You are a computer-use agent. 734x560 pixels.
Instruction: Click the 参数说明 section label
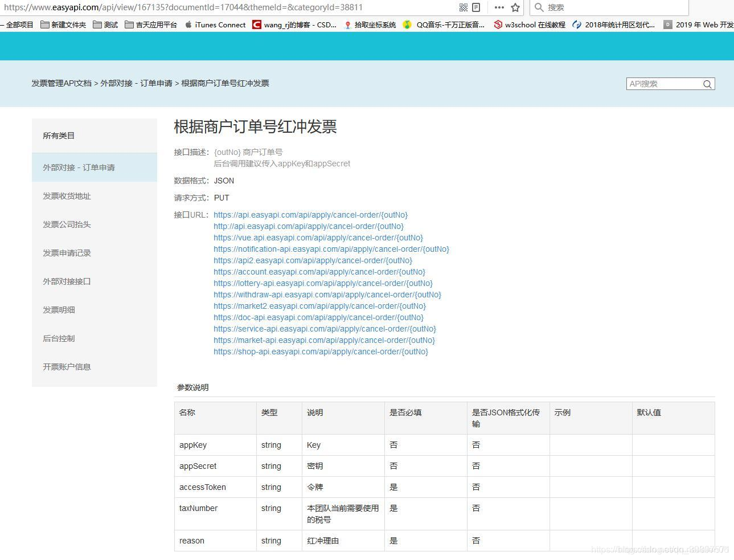192,387
